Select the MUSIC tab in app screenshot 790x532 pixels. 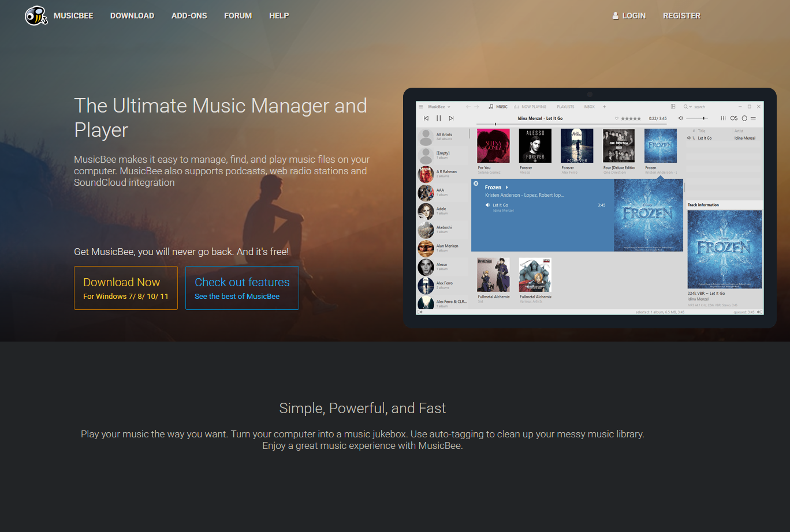(498, 107)
